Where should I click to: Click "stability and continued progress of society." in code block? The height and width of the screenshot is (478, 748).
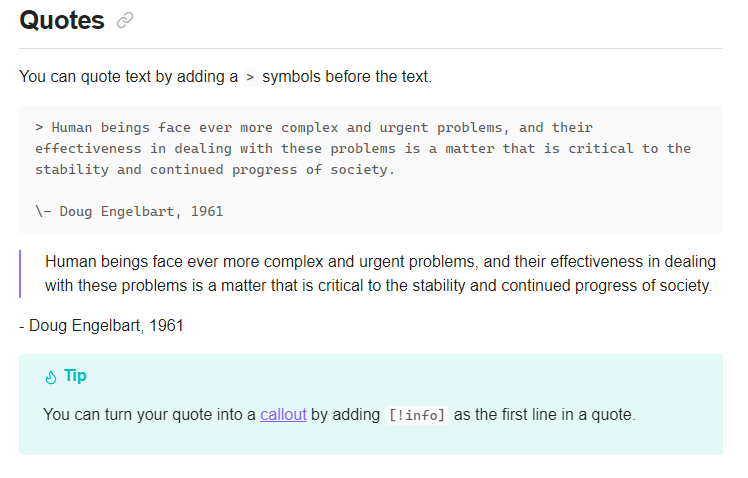click(215, 169)
